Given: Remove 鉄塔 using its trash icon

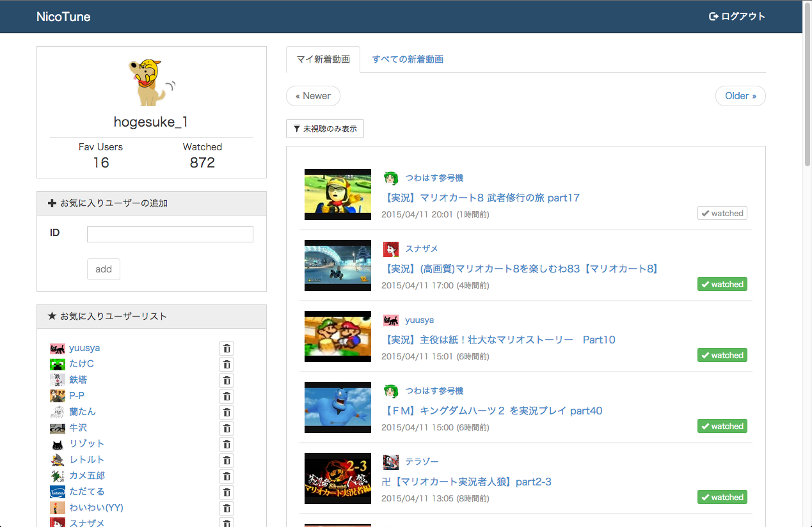Looking at the screenshot, I should click(x=227, y=381).
